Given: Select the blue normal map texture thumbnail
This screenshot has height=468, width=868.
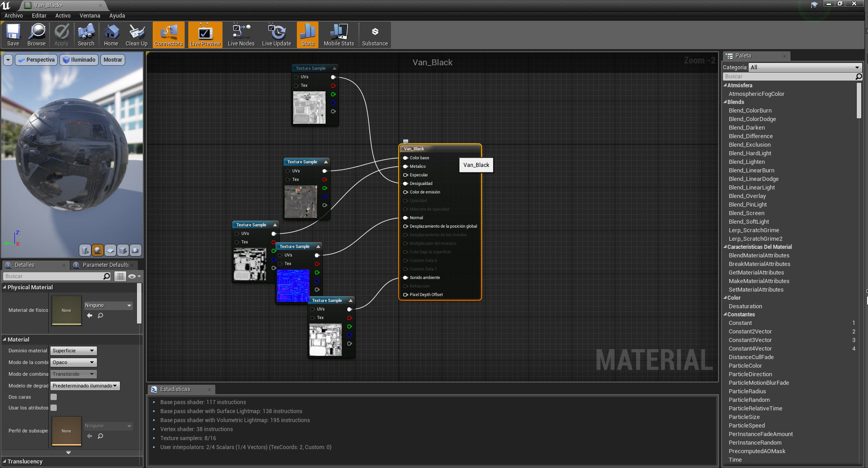Looking at the screenshot, I should coord(293,285).
